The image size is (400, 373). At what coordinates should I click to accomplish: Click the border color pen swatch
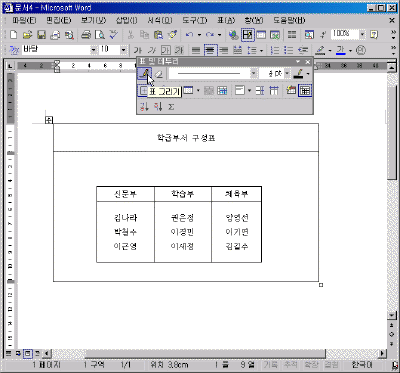pos(299,74)
